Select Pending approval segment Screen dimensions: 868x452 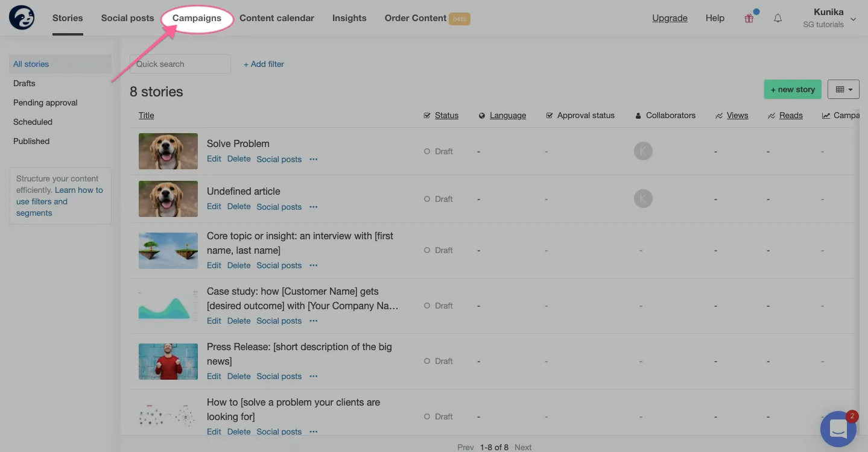coord(45,102)
